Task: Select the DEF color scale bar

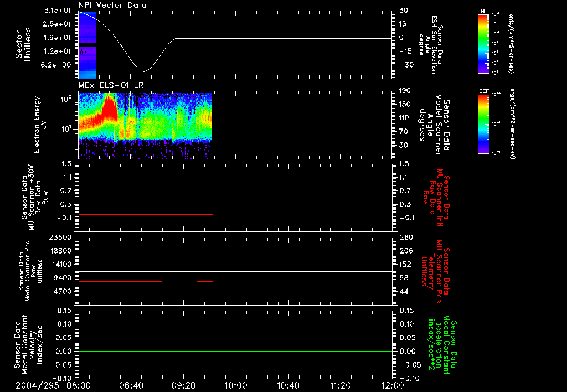Action: point(483,124)
